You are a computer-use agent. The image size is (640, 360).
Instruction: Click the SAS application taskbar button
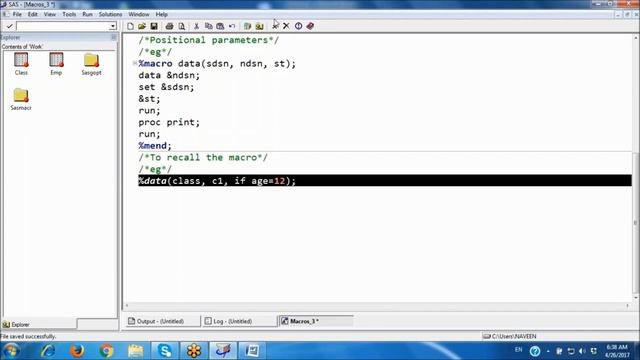(x=223, y=351)
